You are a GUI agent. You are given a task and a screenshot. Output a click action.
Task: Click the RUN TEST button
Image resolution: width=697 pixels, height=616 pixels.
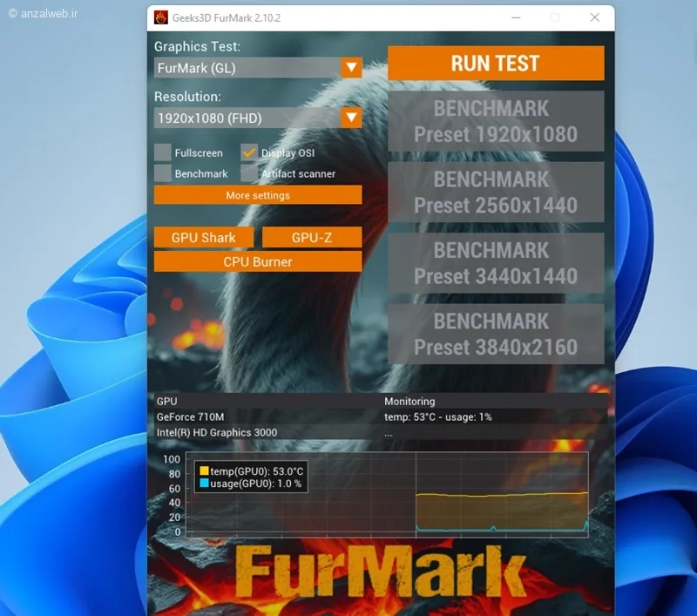(x=496, y=63)
